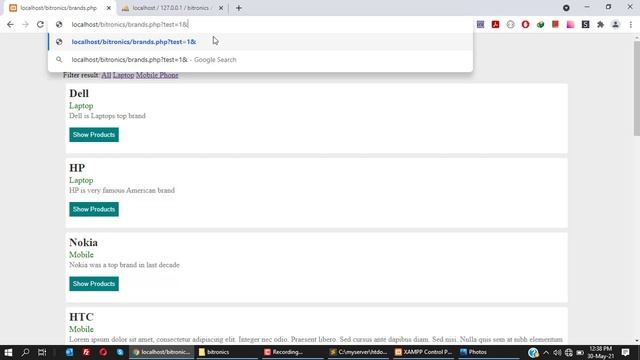Screen dimensions: 640x360
Task: Show Products for Nokia
Action: [94, 284]
